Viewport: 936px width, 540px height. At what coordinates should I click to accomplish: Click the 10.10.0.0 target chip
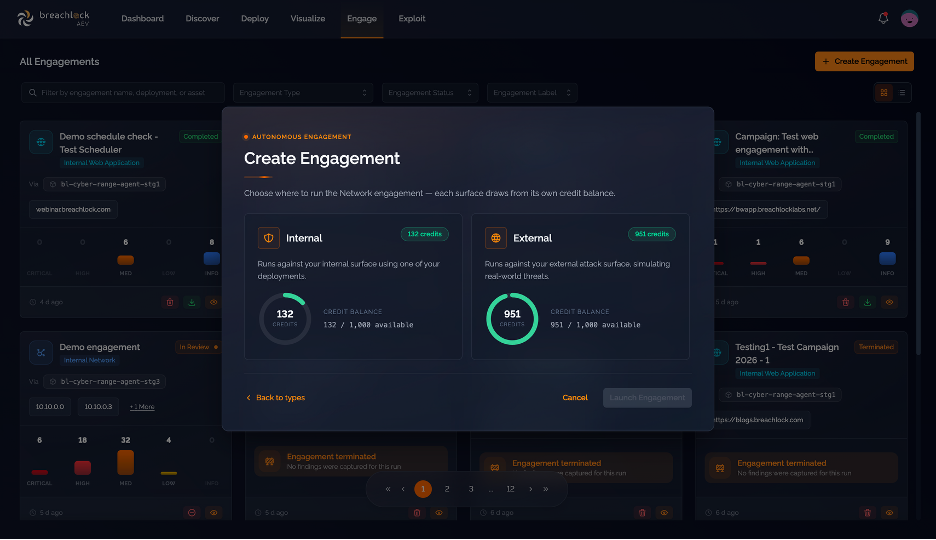50,406
